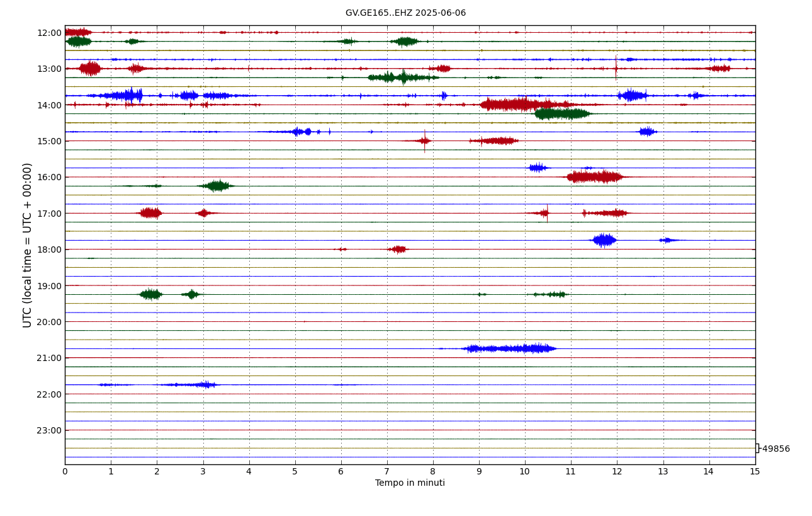Click the 17:00 time axis label
This screenshot has height=516, width=812.
[x=49, y=214]
